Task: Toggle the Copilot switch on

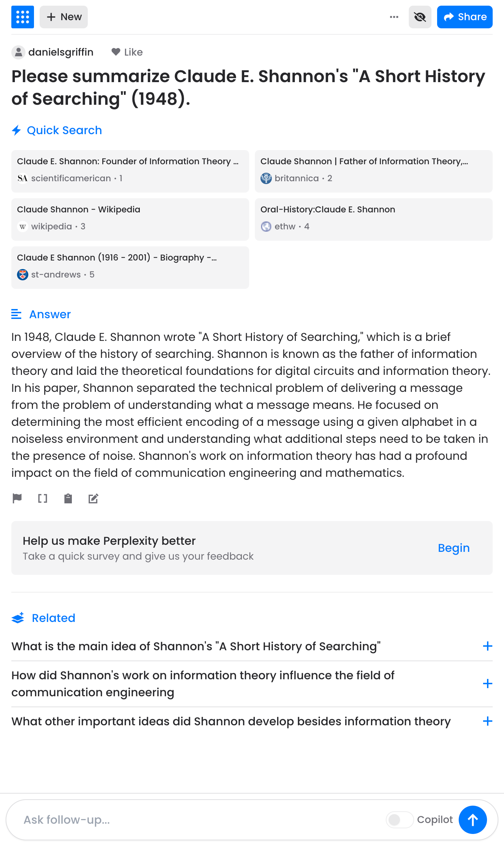Action: pos(400,819)
